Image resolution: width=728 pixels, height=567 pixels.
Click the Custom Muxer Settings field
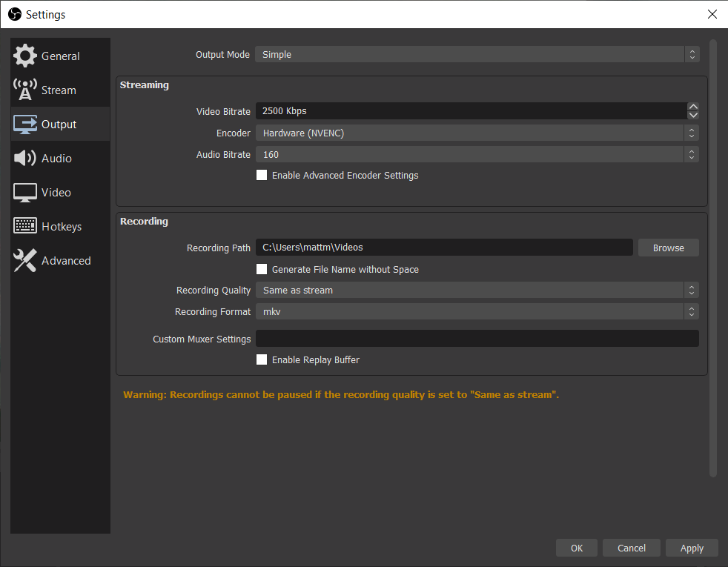[477, 339]
